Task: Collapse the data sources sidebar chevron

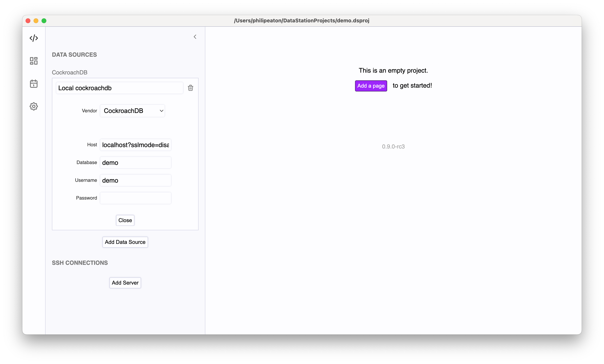Action: (x=195, y=37)
